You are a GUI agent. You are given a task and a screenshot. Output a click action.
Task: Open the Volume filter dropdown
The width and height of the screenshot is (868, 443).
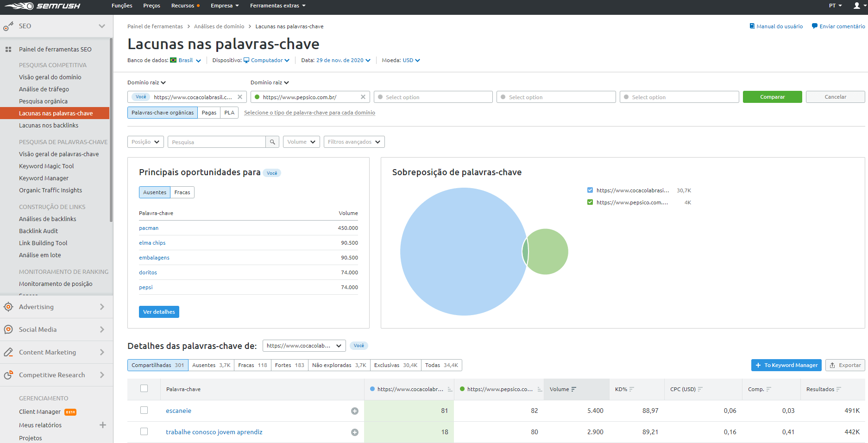301,142
